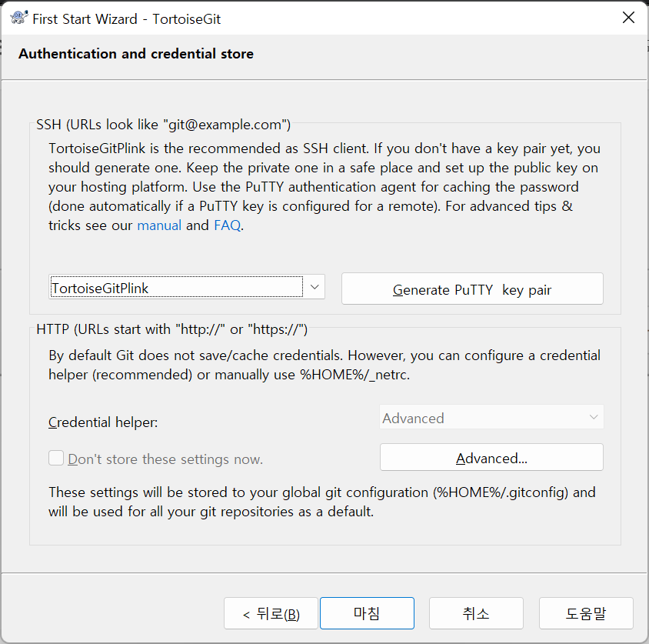Image resolution: width=649 pixels, height=644 pixels.
Task: Click the First Start Wizard title text
Action: pos(126,19)
